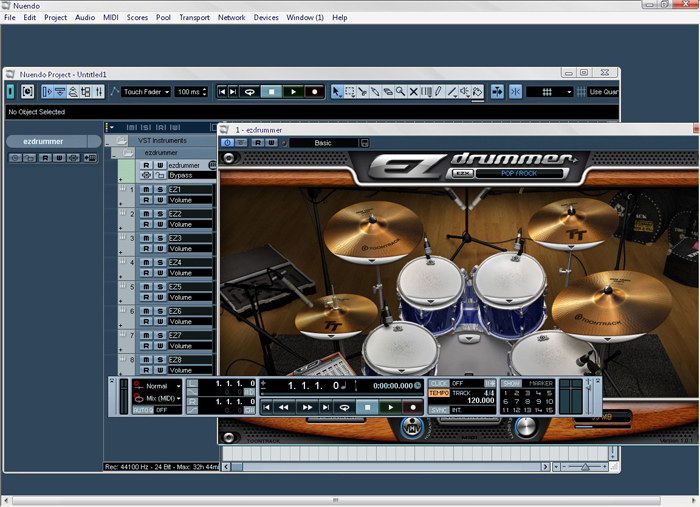Click Play on the Transport panel

pos(390,407)
